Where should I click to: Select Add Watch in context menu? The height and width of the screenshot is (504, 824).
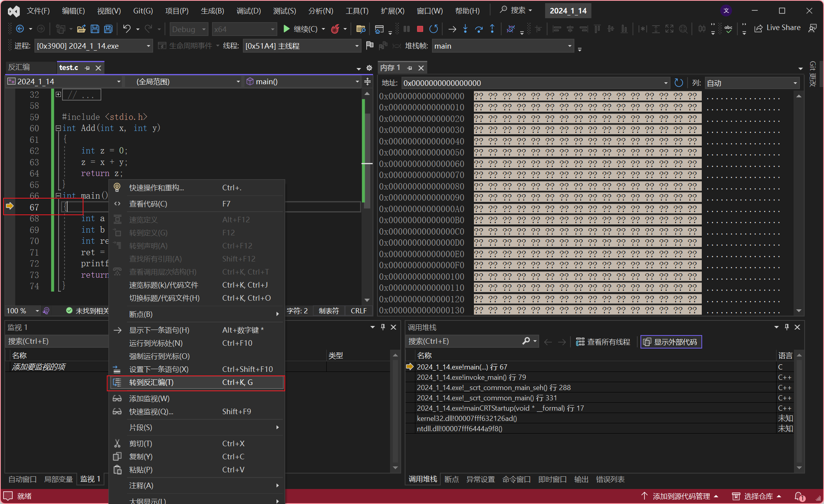197,398
